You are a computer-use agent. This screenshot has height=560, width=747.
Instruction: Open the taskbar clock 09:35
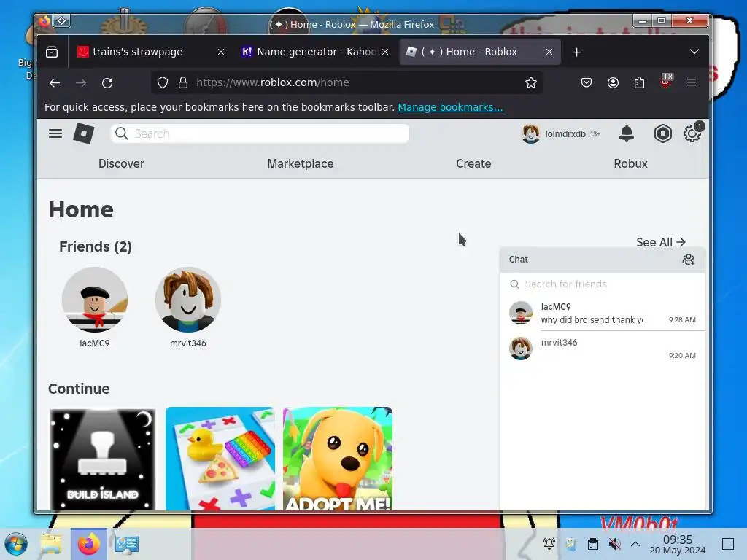click(x=678, y=544)
